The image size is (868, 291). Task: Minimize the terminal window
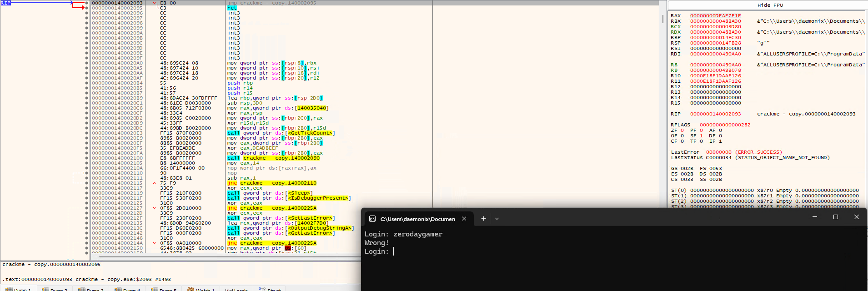[814, 217]
